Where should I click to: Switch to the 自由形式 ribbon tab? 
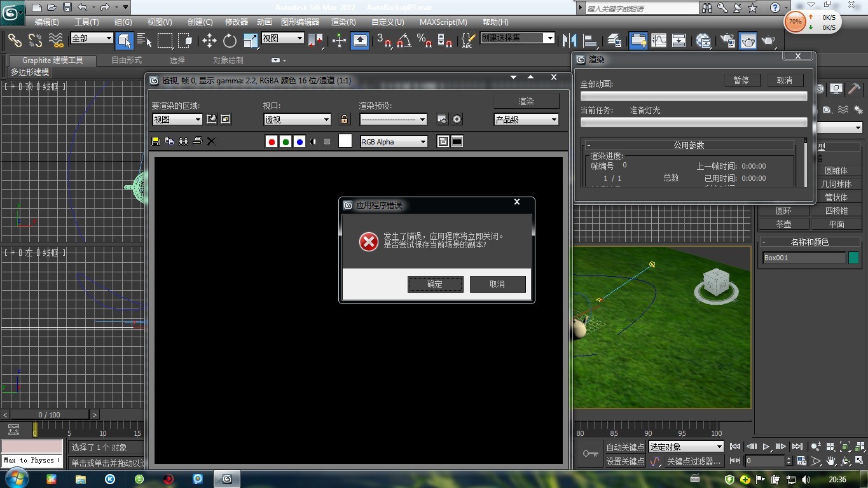click(x=127, y=60)
